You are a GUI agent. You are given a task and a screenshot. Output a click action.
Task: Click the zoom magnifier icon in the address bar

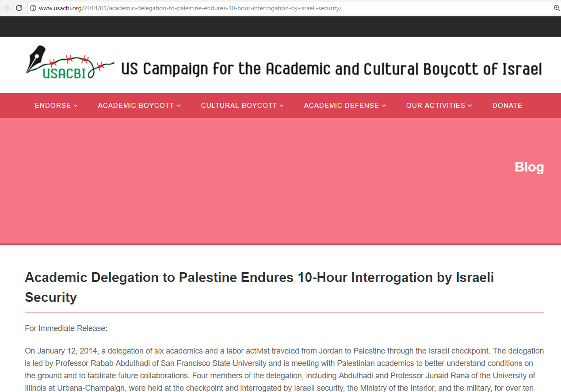[557, 8]
